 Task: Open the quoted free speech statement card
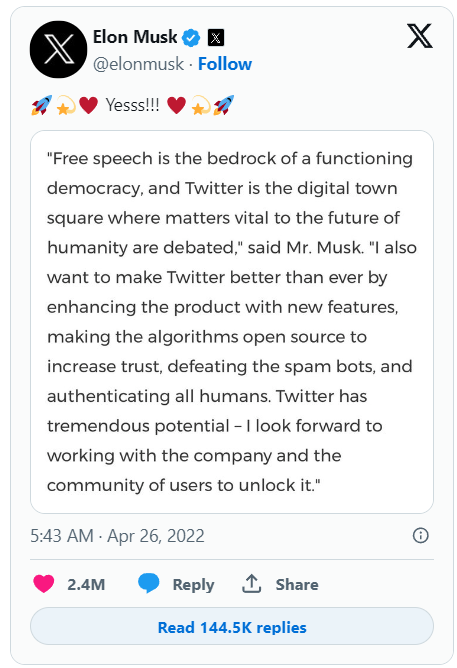click(232, 322)
